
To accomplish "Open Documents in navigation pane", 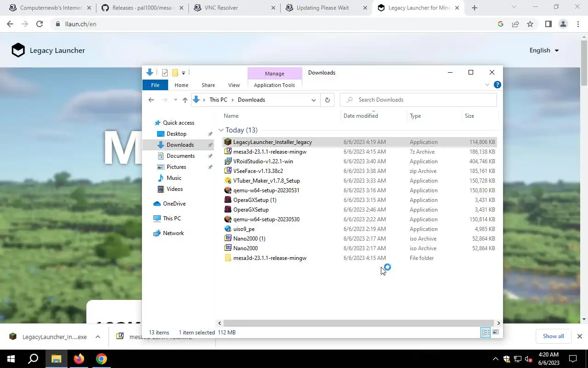I will coord(181,156).
